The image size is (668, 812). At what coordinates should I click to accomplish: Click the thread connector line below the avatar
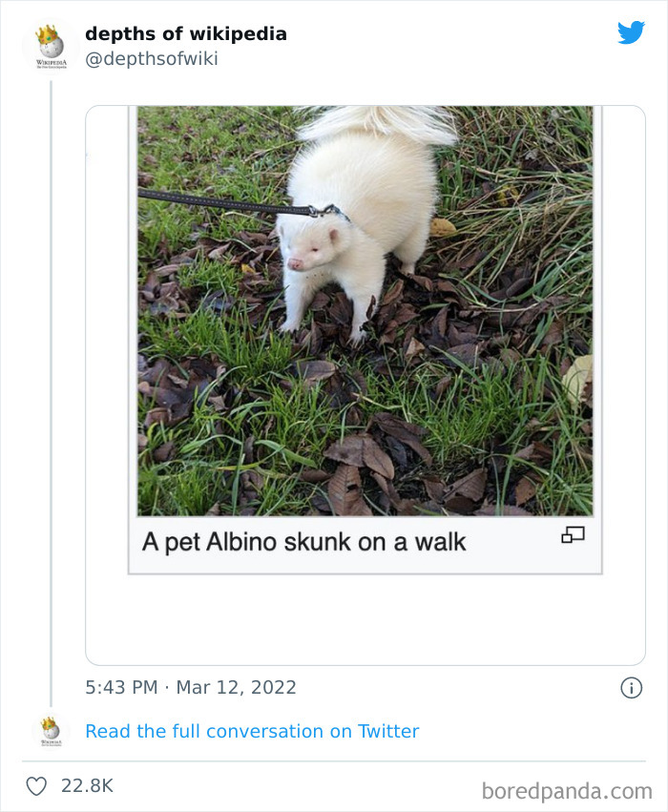pyautogui.click(x=50, y=382)
